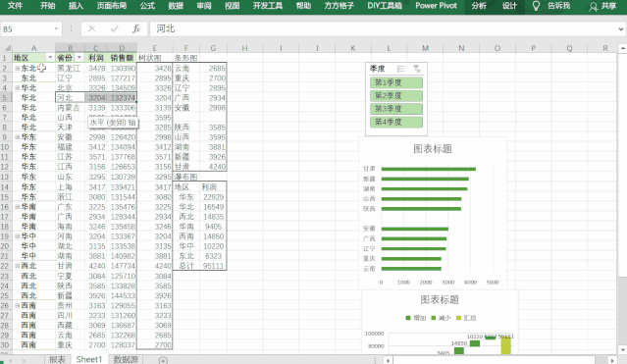627x364 pixels.
Task: Click clear filter icon in 季度 slicer
Action: (417, 69)
